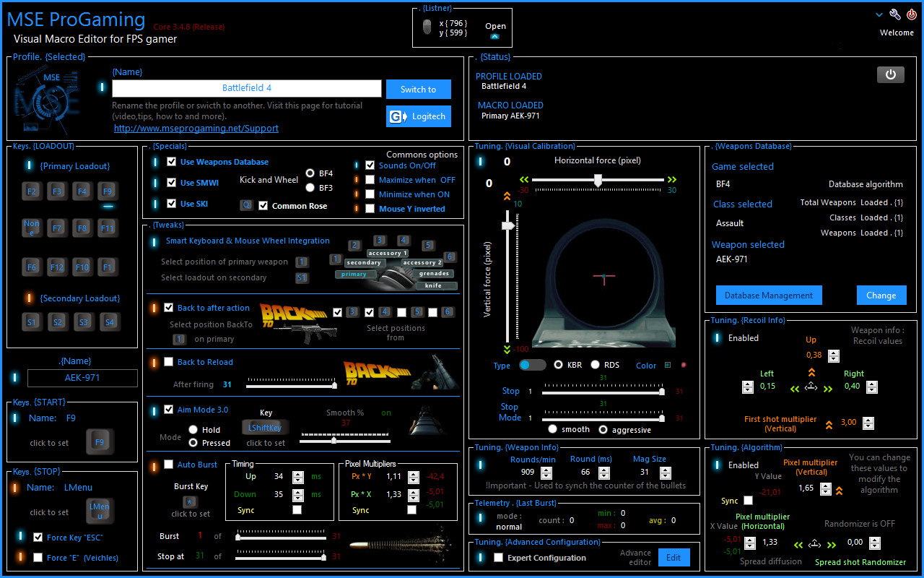Select the F3 primary loadout key
The width and height of the screenshot is (924, 578).
coord(57,191)
